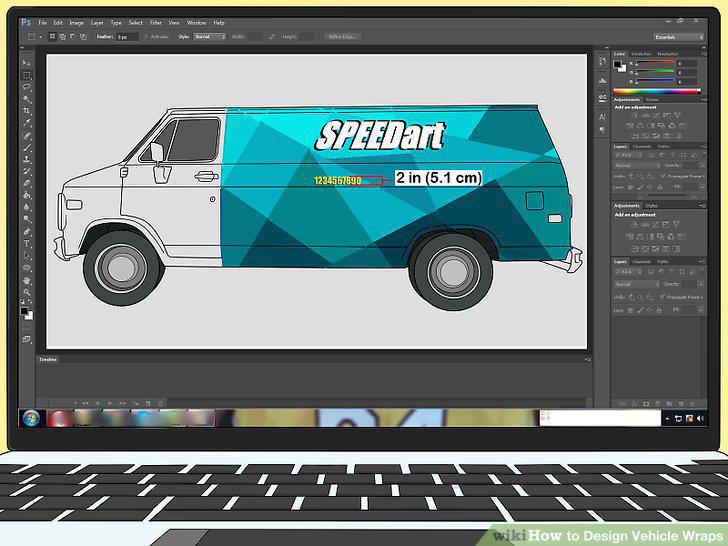Click the color spectrum ramp in Color panel
This screenshot has width=728, height=546.
tap(656, 91)
